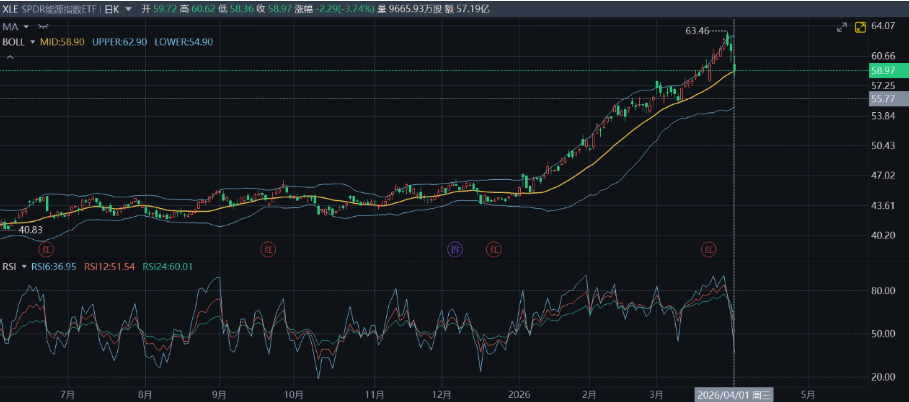Click the RSI6:36.95 legend value
This screenshot has height=402, width=909.
(55, 267)
